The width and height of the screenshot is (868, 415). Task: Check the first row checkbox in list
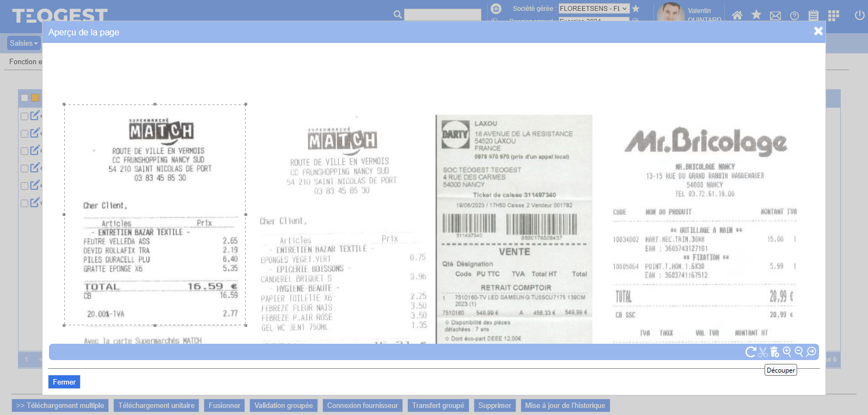pyautogui.click(x=25, y=116)
